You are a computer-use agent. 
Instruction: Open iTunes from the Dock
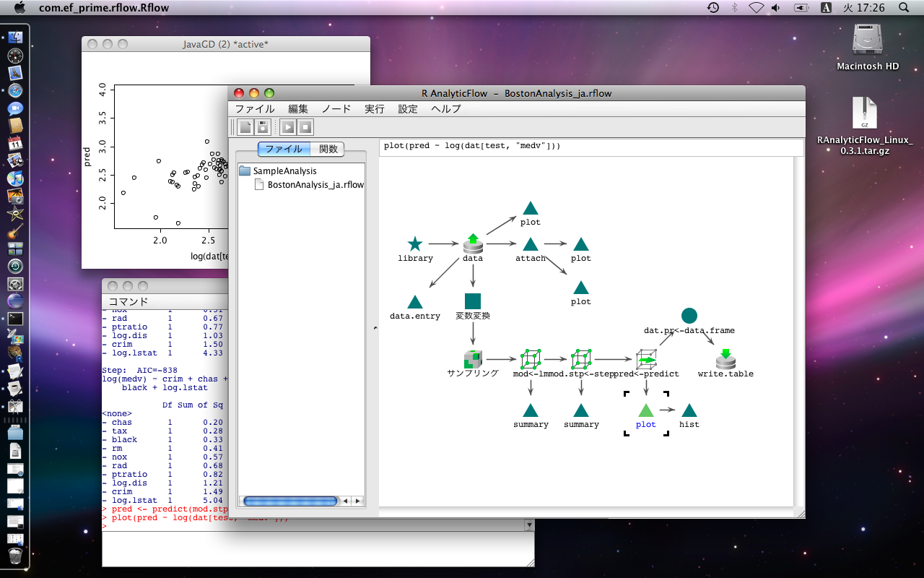(15, 178)
